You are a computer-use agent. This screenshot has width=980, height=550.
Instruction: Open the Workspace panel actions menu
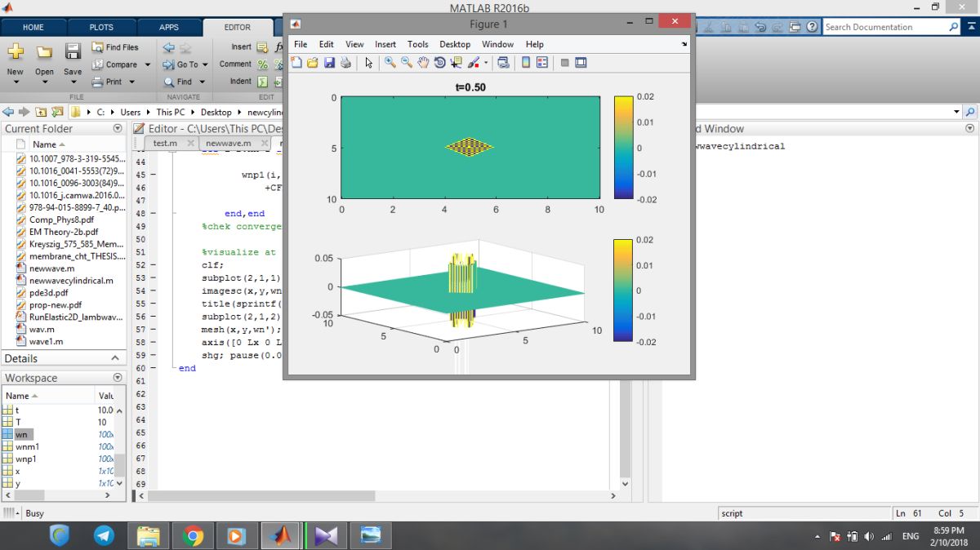click(118, 379)
